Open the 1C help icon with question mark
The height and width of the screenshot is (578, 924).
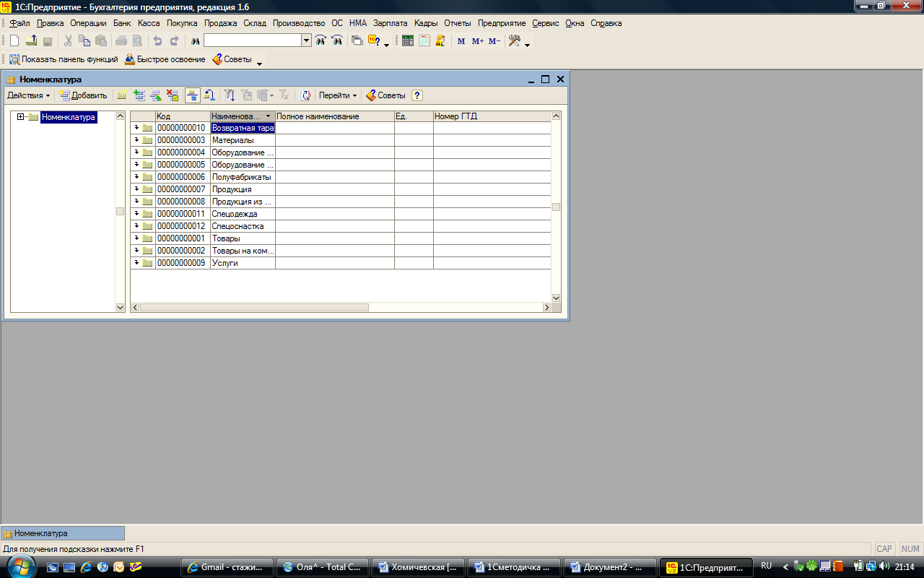point(374,40)
